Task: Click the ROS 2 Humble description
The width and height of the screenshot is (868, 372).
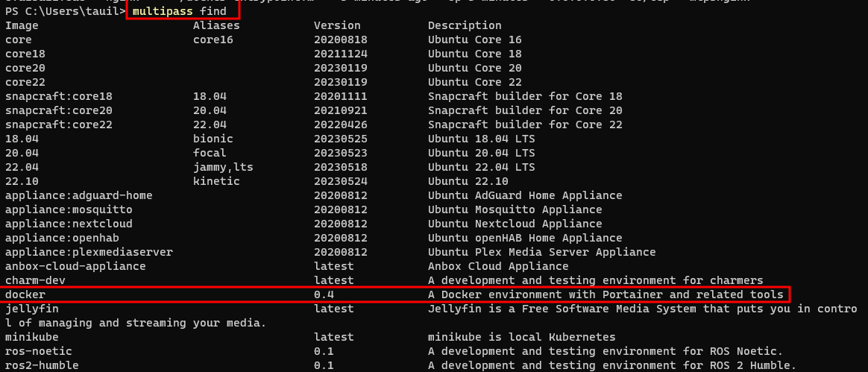Action: 611,365
